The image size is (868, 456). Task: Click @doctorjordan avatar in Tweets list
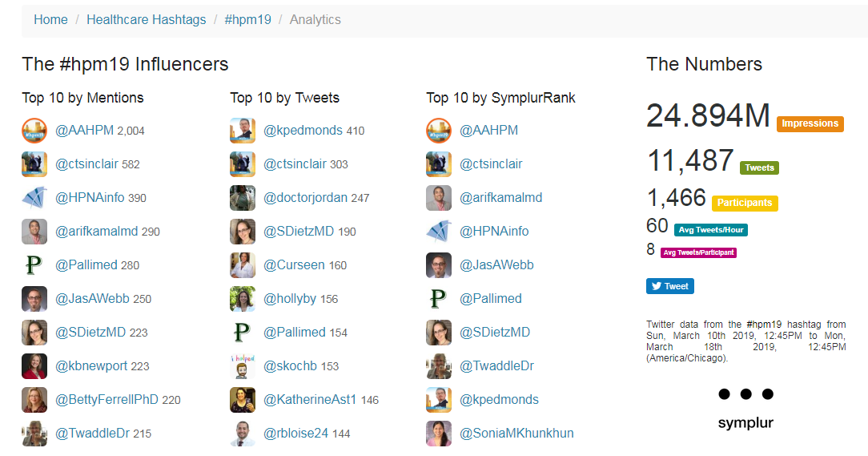click(x=243, y=198)
